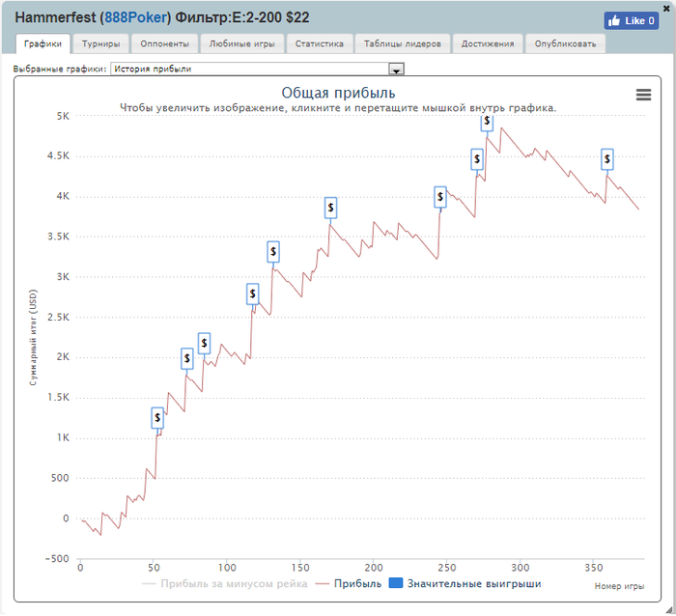Click the topmost $ marker near 5K

click(487, 122)
